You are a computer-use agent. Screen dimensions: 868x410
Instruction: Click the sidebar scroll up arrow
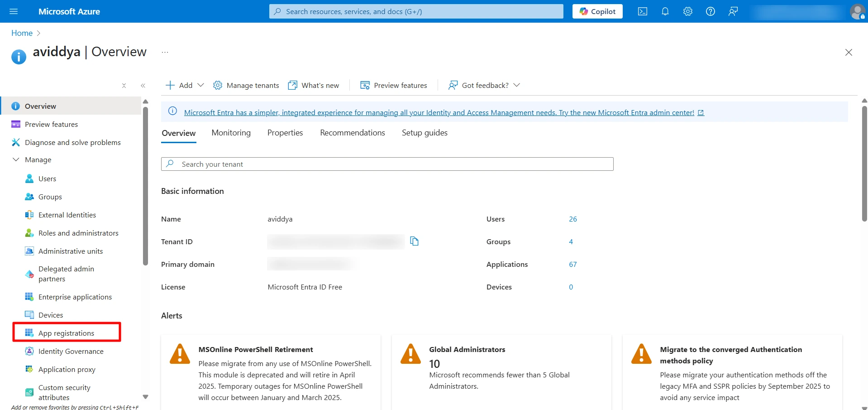[145, 101]
